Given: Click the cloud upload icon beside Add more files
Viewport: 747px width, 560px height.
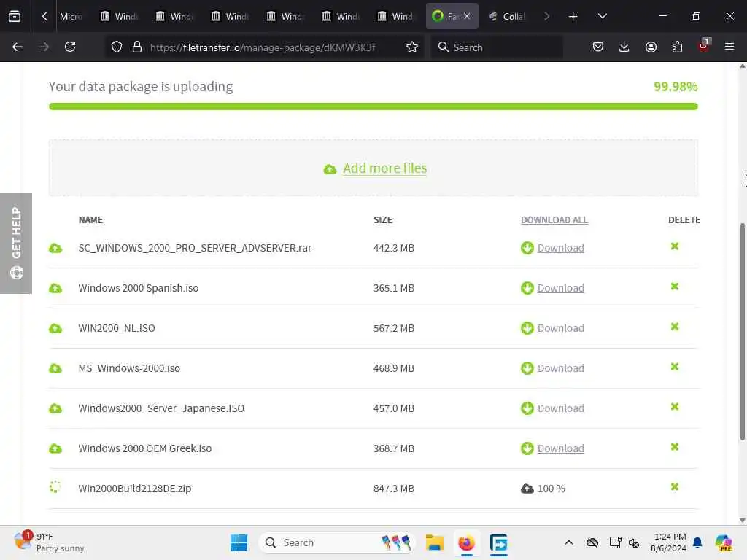Looking at the screenshot, I should point(330,169).
